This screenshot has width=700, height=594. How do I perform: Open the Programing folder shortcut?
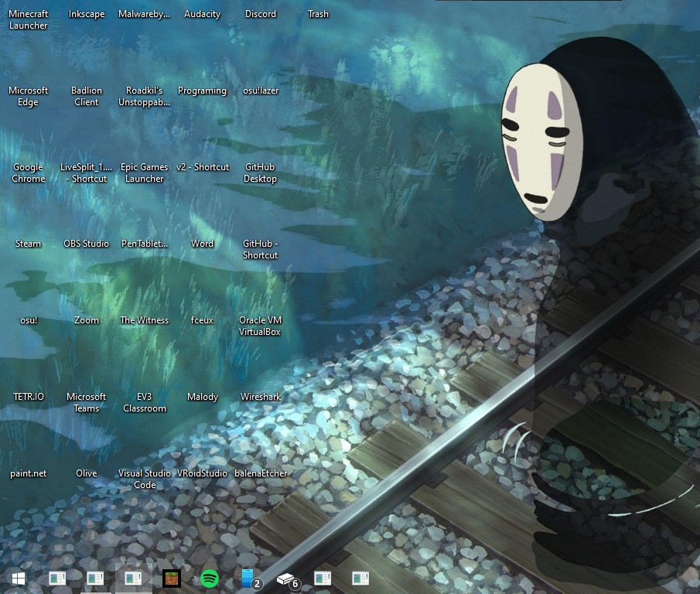(202, 90)
